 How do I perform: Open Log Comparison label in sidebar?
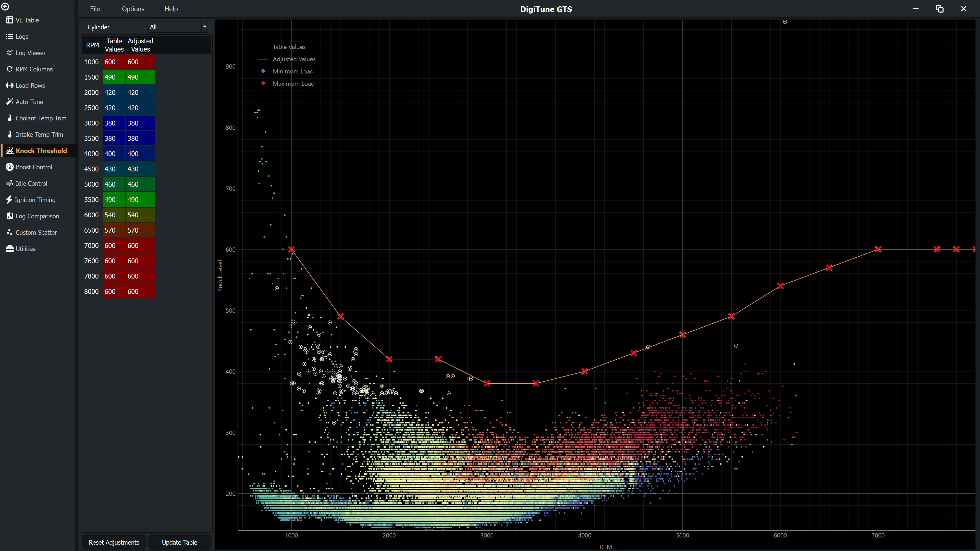click(x=37, y=216)
